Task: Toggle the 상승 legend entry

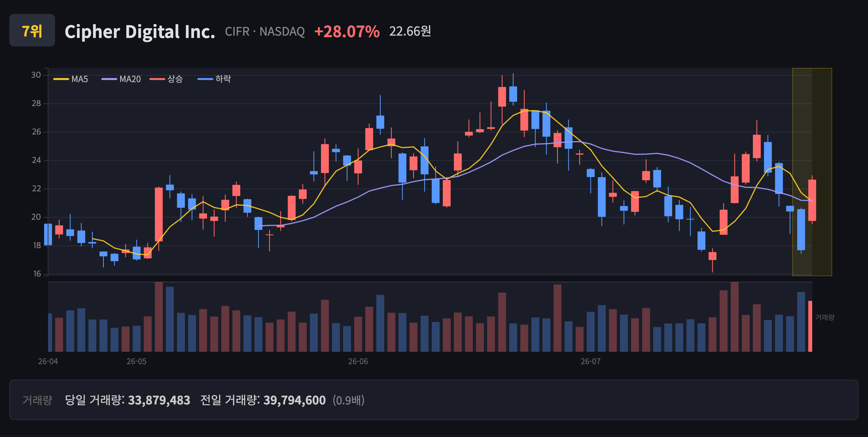Action: pos(166,79)
